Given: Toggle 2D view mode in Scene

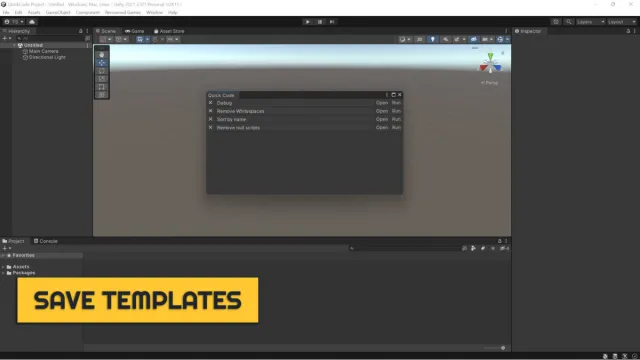Looking at the screenshot, I should [419, 39].
